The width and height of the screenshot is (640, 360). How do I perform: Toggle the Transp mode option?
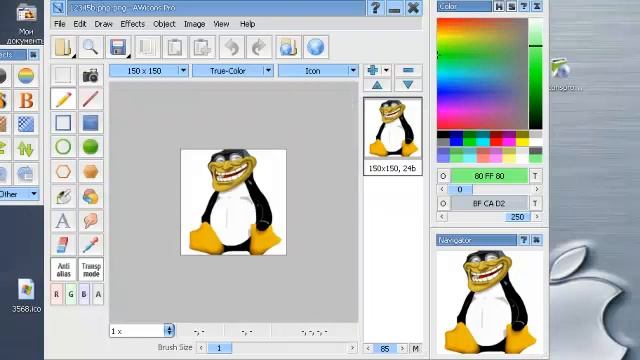pyautogui.click(x=91, y=269)
